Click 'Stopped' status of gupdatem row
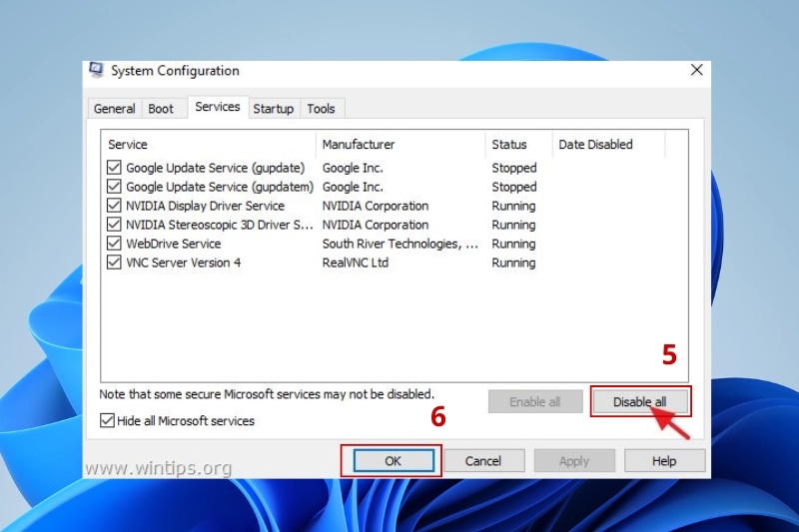The height and width of the screenshot is (532, 799). pyautogui.click(x=514, y=187)
